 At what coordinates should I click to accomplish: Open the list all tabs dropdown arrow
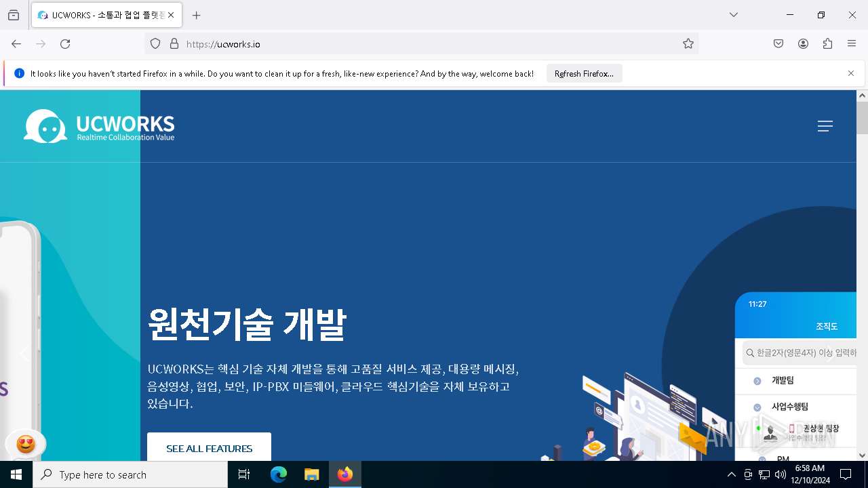click(x=734, y=15)
